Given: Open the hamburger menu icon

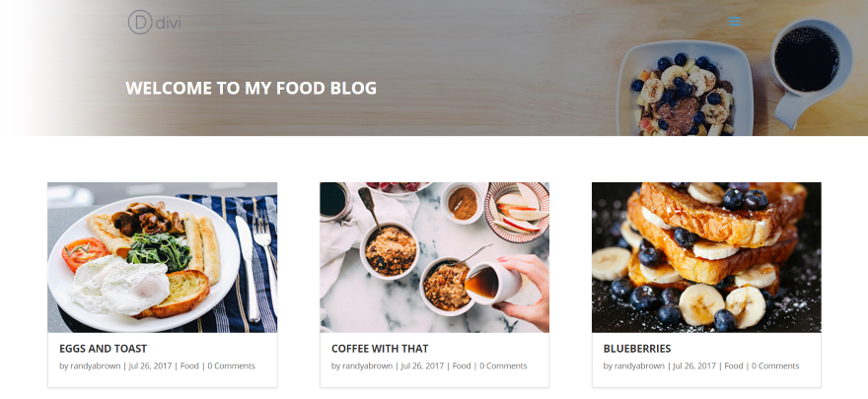Looking at the screenshot, I should 734,22.
